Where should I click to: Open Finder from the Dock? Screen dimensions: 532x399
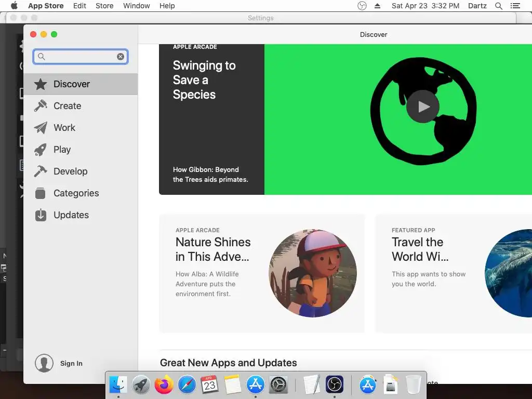(118, 385)
